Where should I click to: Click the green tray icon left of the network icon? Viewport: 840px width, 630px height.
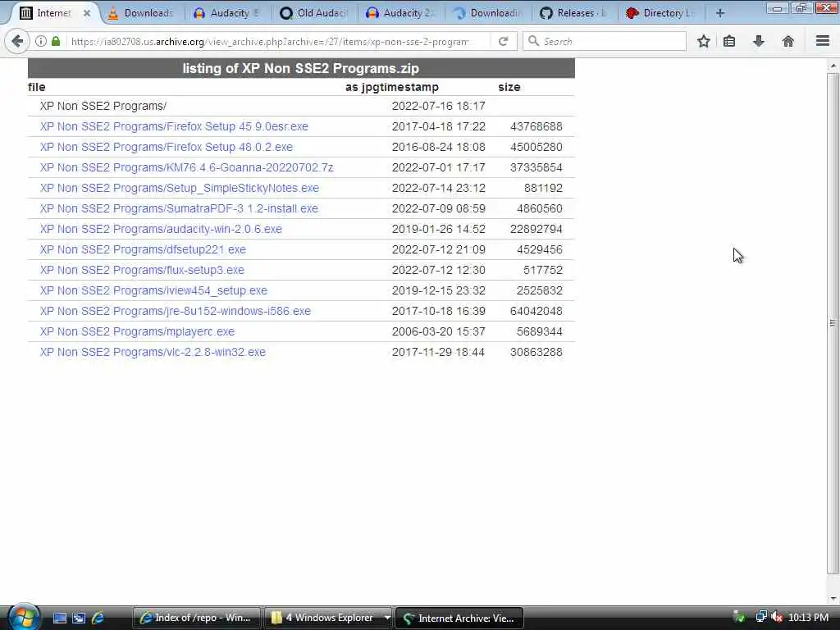click(x=739, y=617)
